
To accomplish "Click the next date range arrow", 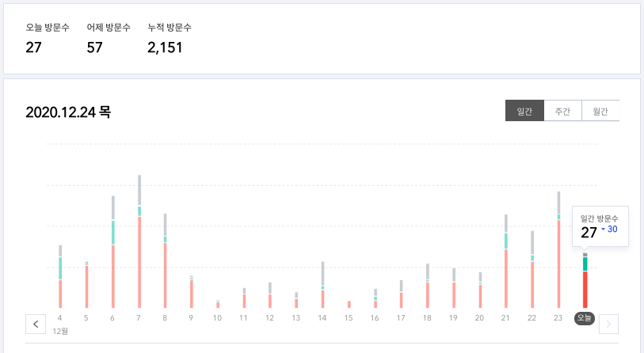I will (x=608, y=325).
